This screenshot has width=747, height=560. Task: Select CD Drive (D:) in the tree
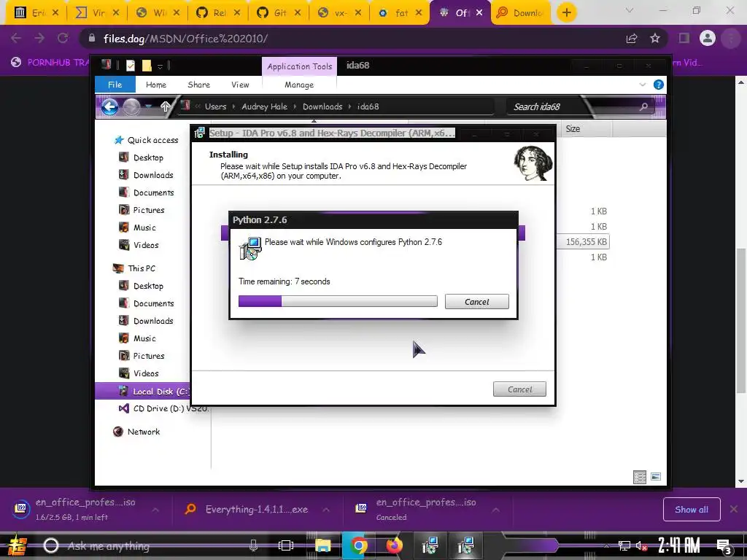click(164, 408)
